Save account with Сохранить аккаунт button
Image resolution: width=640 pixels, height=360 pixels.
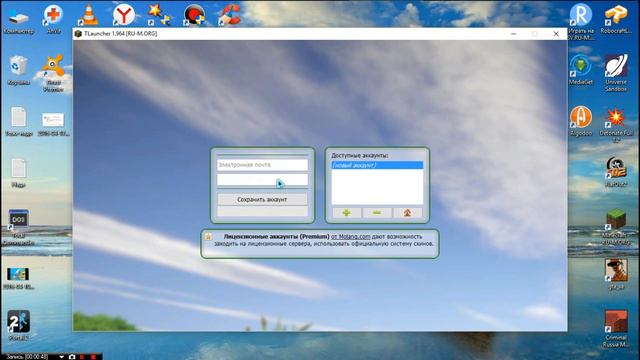pyautogui.click(x=262, y=200)
